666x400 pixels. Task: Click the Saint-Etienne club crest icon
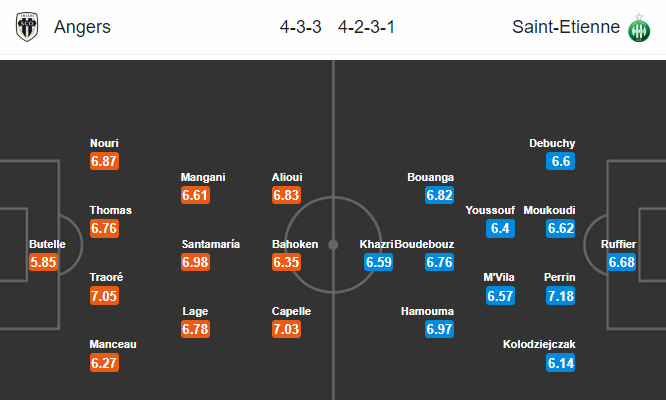point(639,28)
